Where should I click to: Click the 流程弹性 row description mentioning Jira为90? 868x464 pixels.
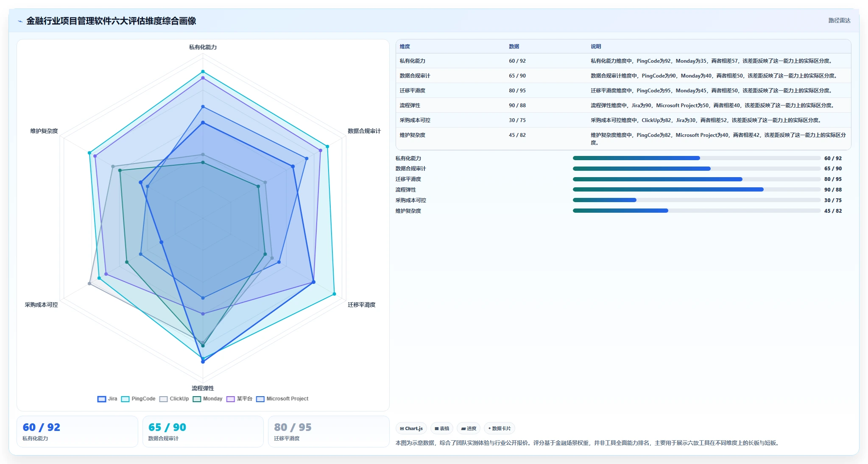click(712, 106)
